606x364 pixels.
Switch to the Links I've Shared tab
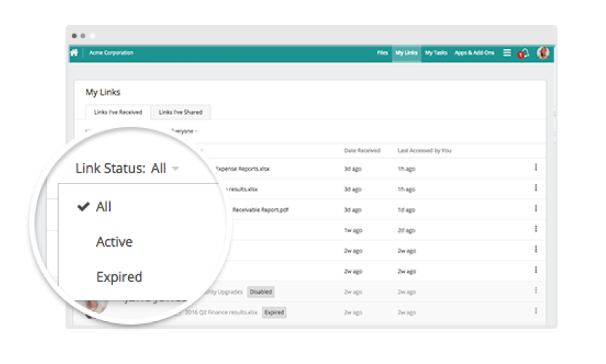coord(181,112)
